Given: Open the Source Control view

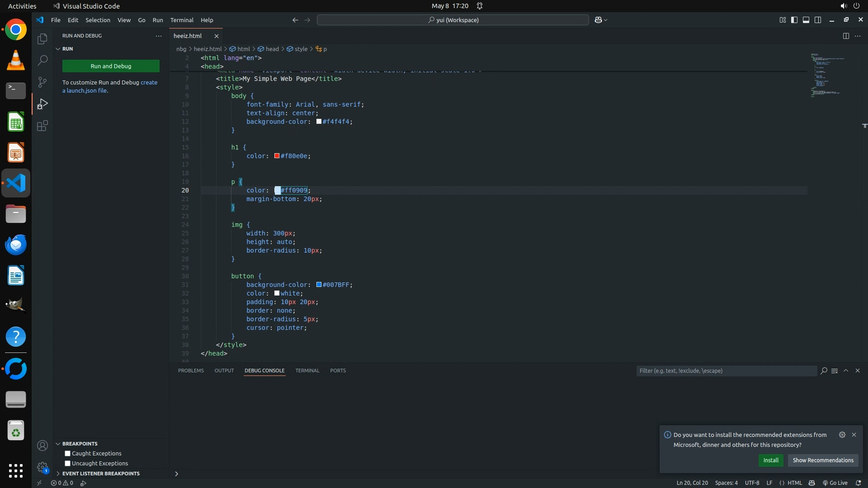Looking at the screenshot, I should 42,82.
